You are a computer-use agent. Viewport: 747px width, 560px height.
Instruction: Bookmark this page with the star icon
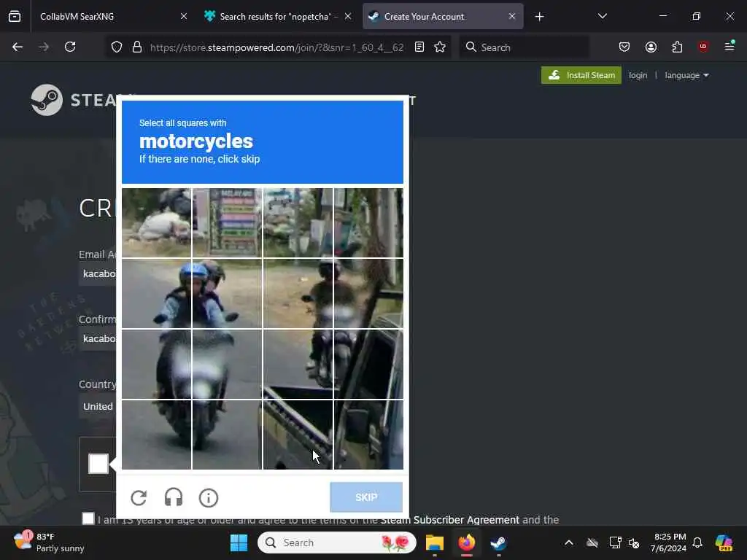(x=440, y=47)
